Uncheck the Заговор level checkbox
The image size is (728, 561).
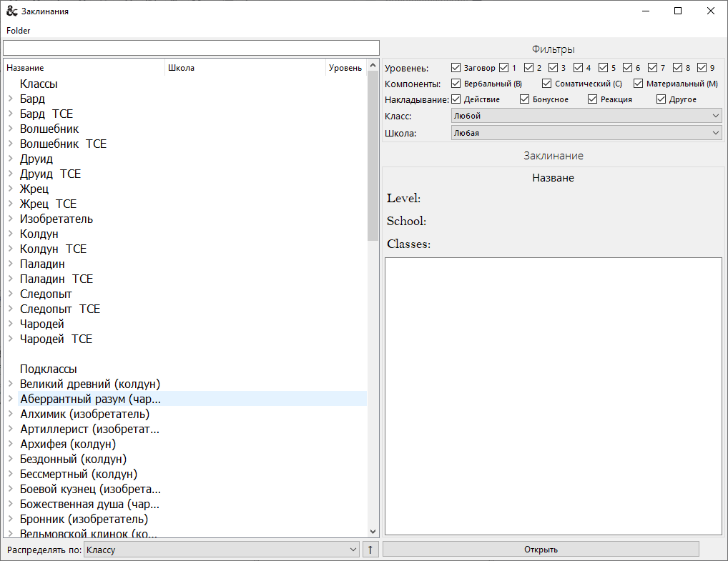456,68
